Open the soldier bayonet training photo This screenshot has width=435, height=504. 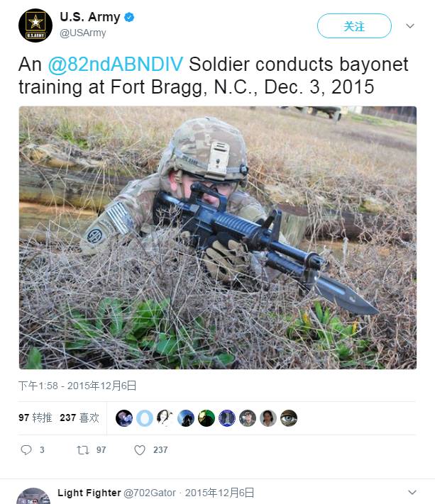217,237
